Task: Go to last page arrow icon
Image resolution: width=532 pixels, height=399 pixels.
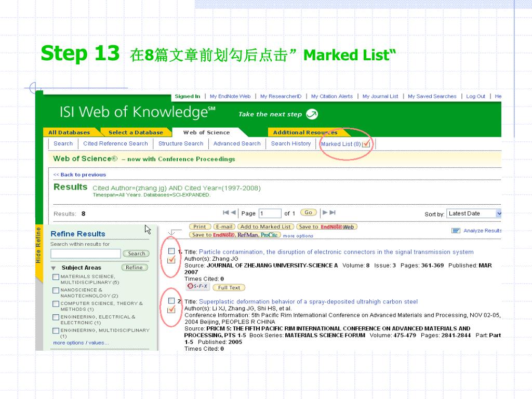Action: tap(332, 212)
